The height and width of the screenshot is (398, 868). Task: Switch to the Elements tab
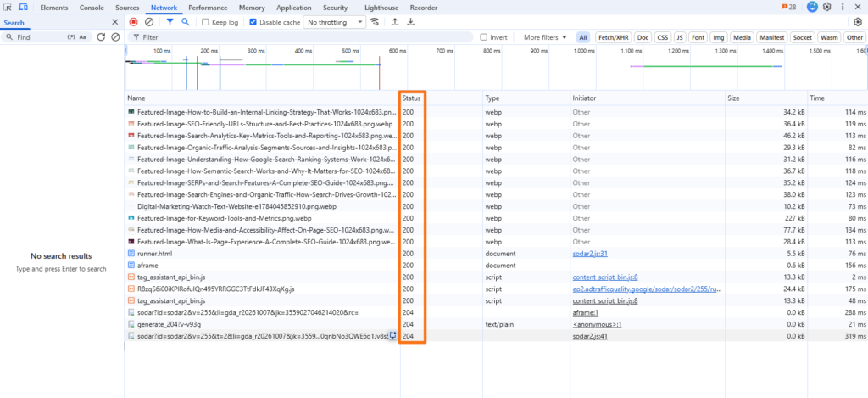54,8
